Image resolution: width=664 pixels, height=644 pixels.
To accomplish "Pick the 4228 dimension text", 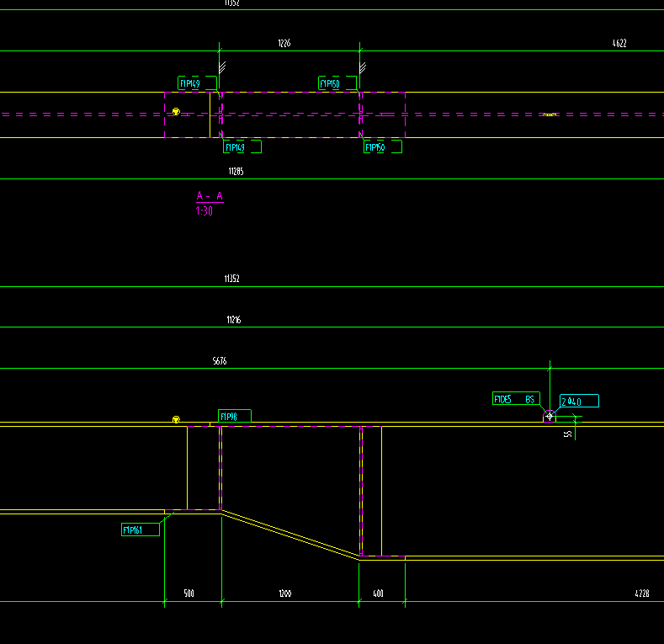I will pos(641,594).
